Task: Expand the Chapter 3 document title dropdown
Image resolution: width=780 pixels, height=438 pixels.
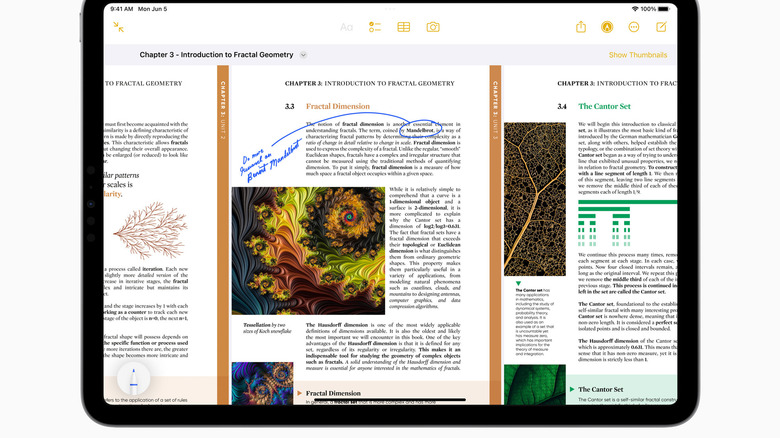Action: 303,55
